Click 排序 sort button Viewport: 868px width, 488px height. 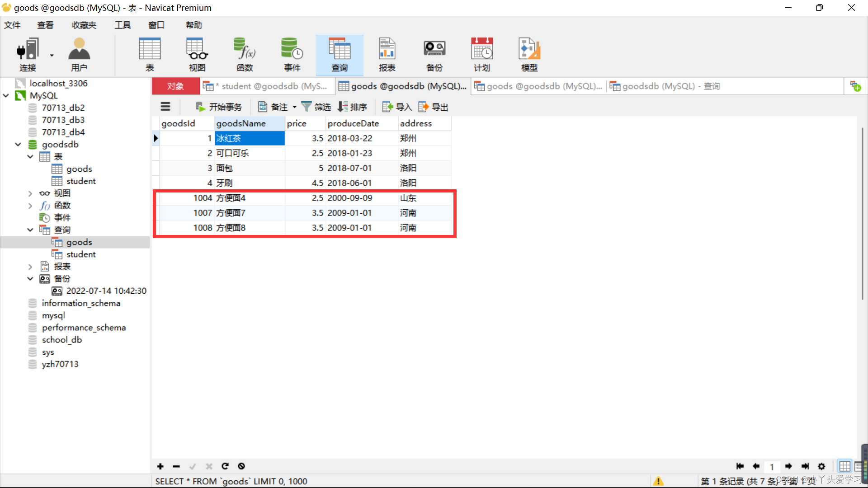coord(352,107)
